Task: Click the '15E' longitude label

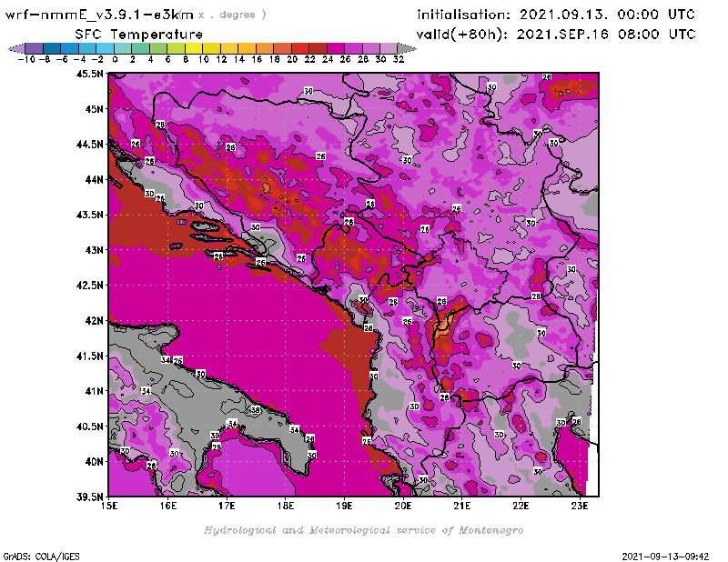Action: (109, 506)
